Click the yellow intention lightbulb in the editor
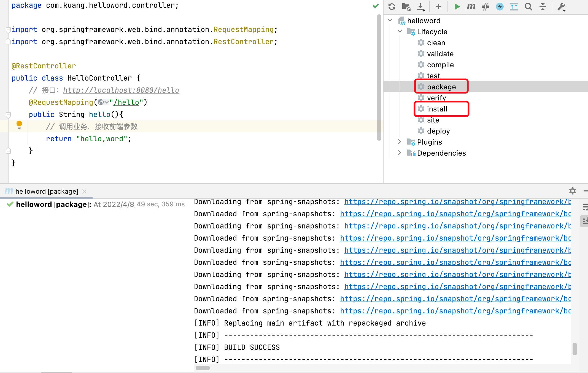588x373 pixels. (x=19, y=125)
